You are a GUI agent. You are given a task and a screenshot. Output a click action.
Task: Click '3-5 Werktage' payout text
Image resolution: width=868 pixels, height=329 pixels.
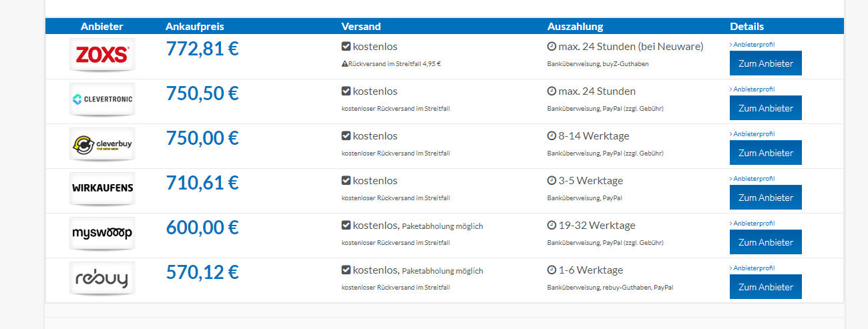coord(591,181)
